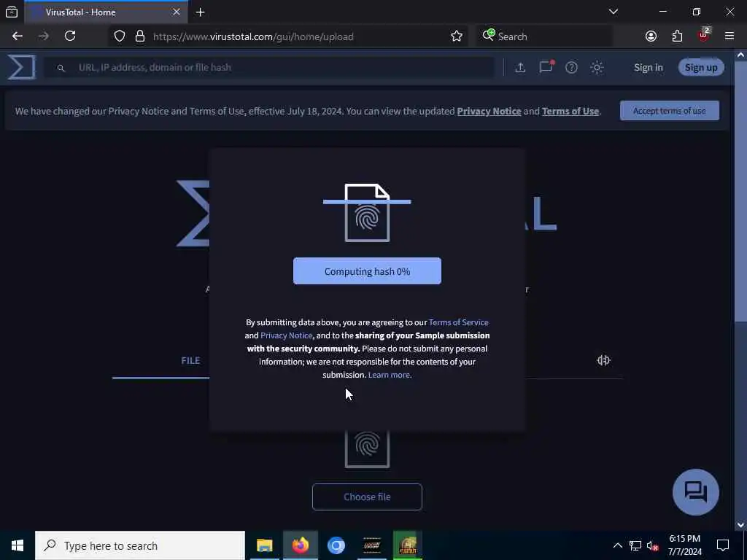Open the Firefox View icon
Viewport: 747px width, 560px height.
(x=12, y=12)
